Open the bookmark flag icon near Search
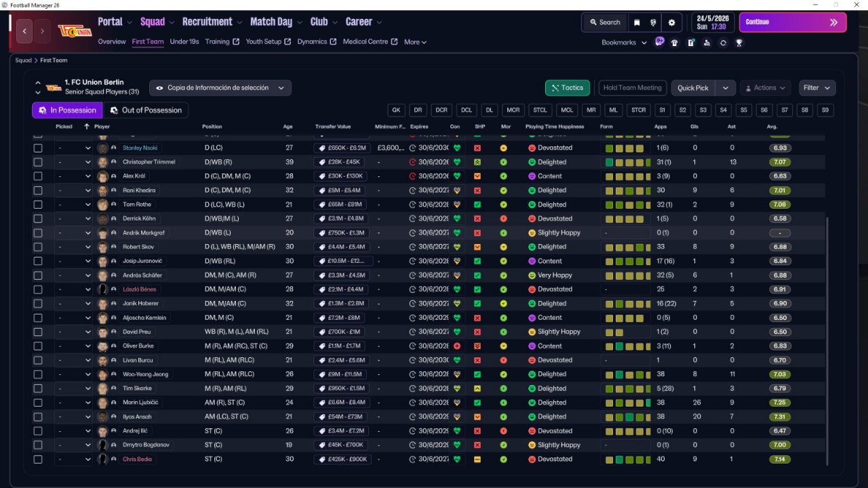 [637, 22]
